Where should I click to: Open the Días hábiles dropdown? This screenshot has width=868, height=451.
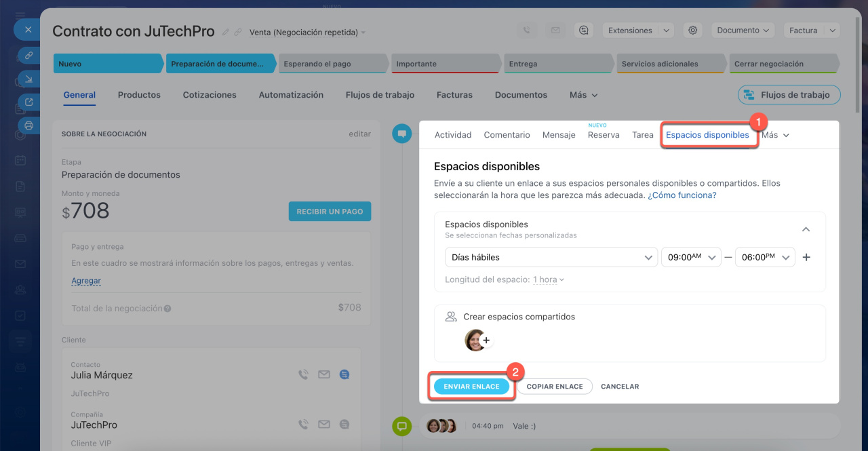pyautogui.click(x=550, y=258)
